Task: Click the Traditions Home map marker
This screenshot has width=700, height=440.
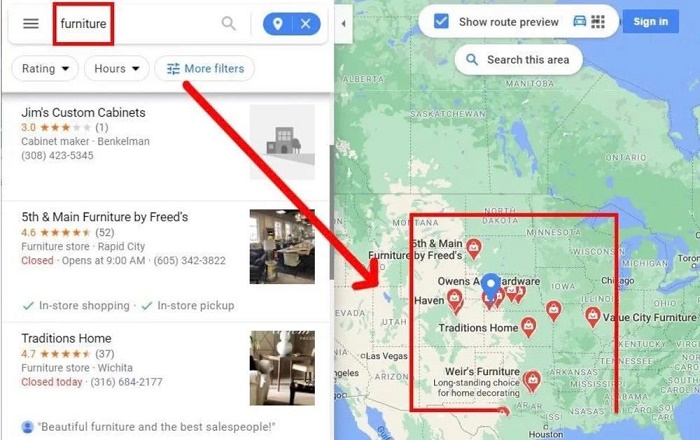Action: [x=529, y=328]
